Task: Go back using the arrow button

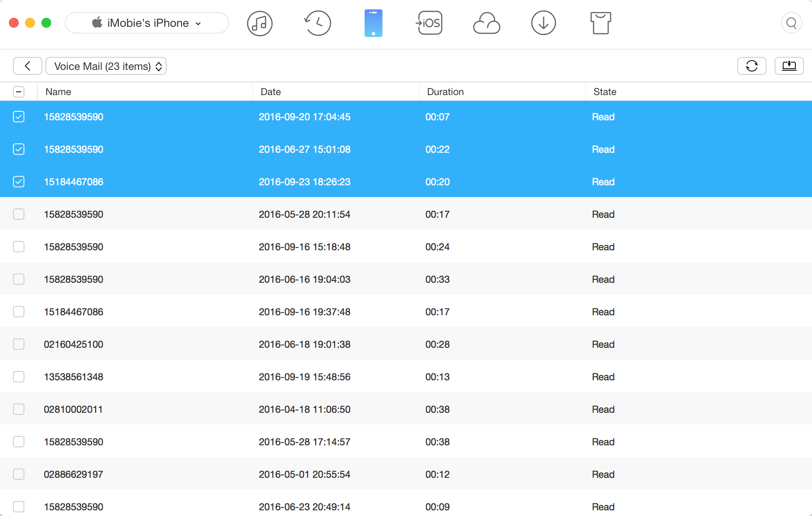Action: pos(28,66)
